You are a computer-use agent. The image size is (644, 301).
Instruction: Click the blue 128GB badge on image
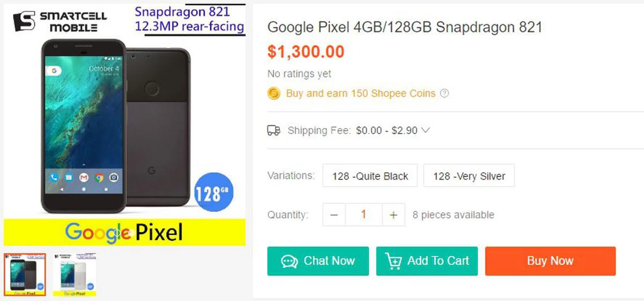214,192
